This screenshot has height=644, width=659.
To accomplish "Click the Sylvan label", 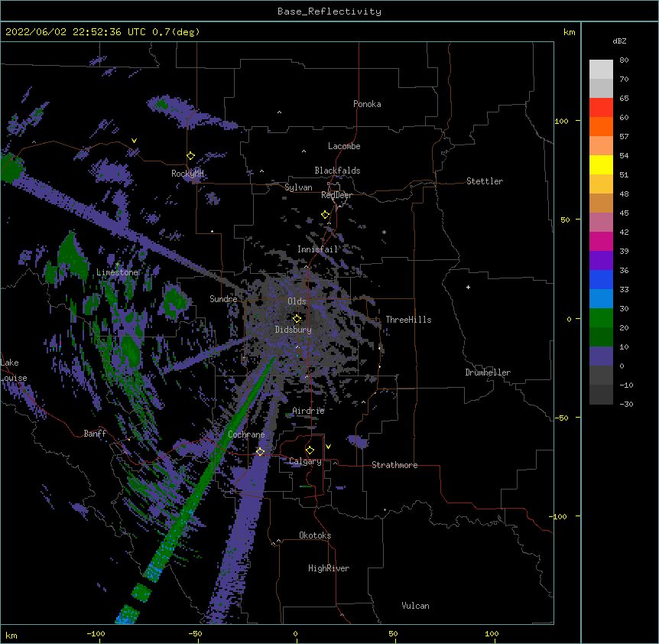I will point(298,187).
